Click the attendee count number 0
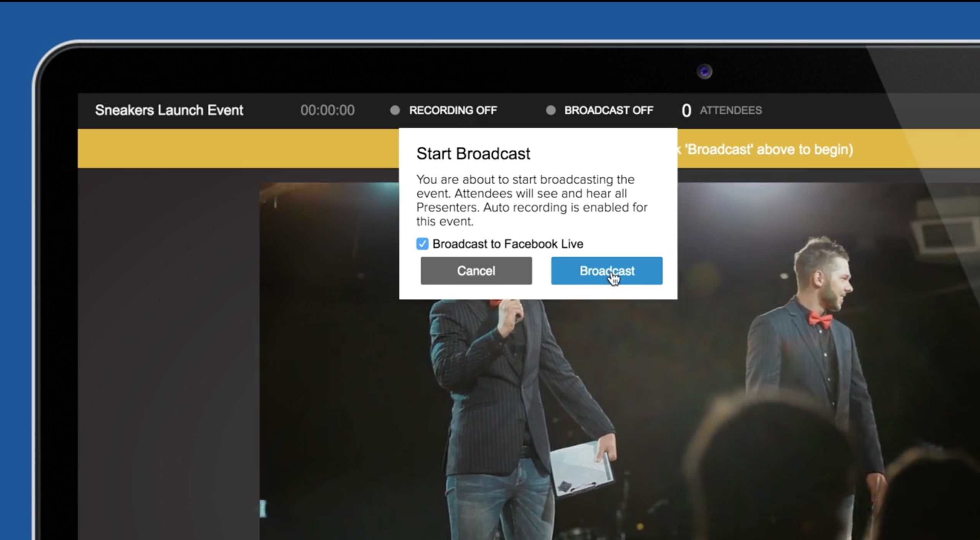 pos(686,111)
